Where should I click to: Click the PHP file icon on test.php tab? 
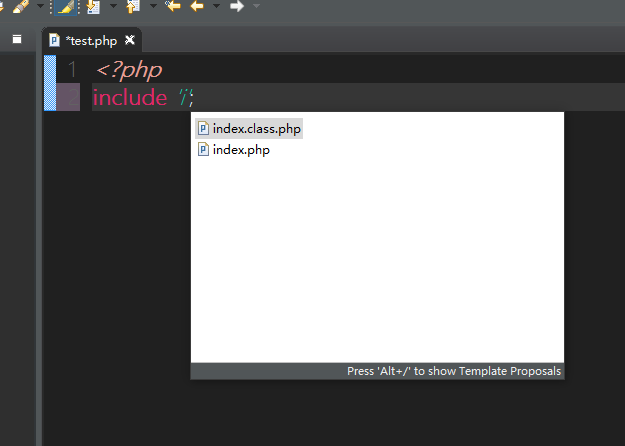click(54, 40)
